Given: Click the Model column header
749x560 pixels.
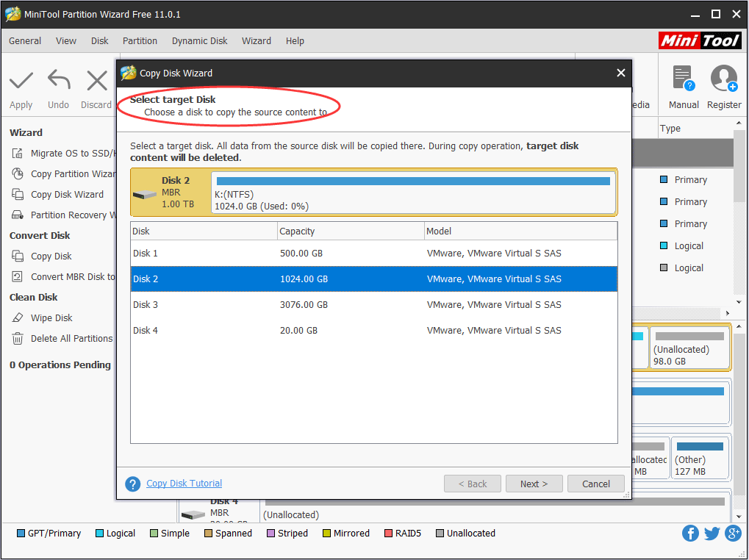Looking at the screenshot, I should (x=520, y=231).
